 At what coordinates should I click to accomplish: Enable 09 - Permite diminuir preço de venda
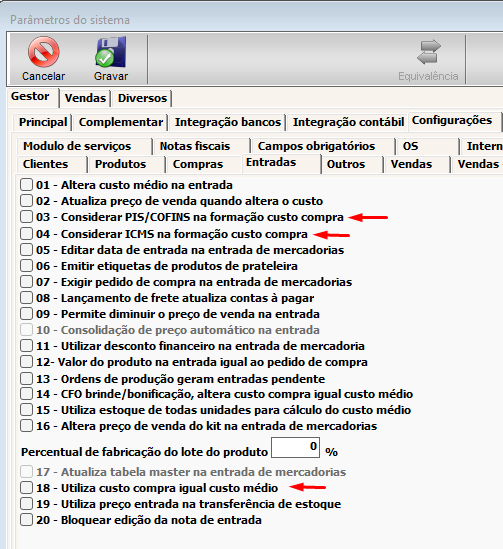[26, 314]
